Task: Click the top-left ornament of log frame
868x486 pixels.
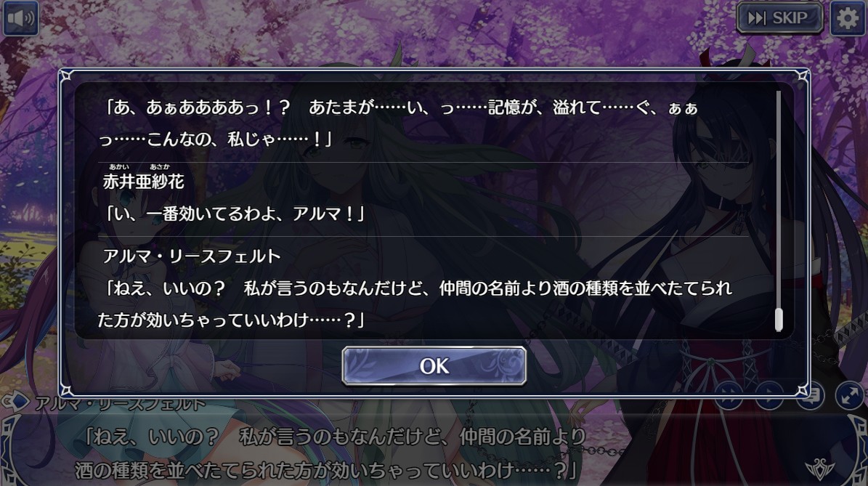Action: (x=66, y=76)
